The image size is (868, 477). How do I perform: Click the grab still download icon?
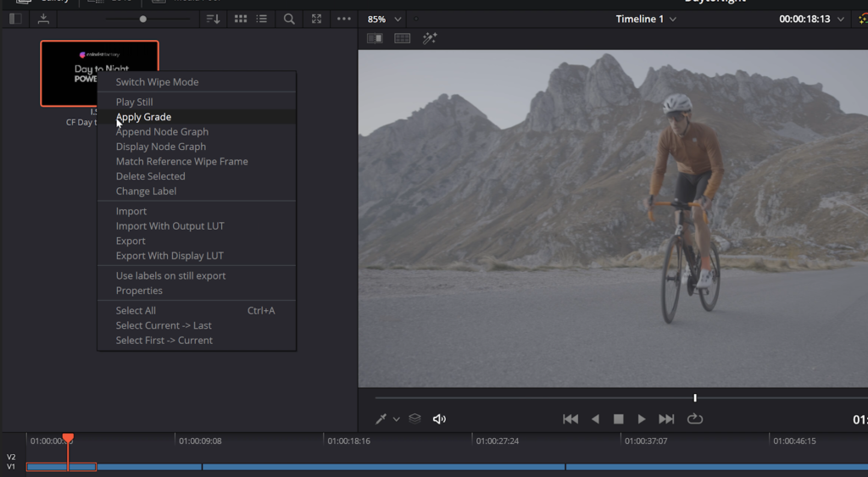point(43,19)
